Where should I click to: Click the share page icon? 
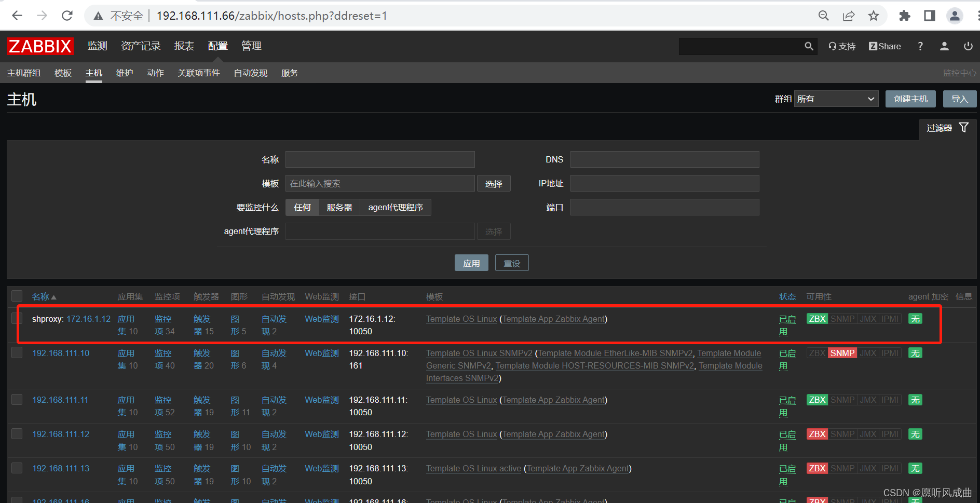(849, 16)
